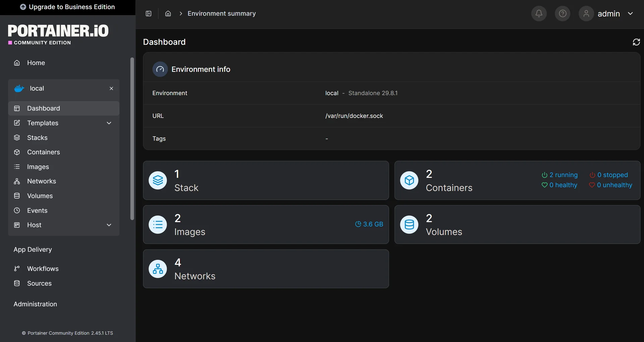Click the Upgrade arrow icon in the banner
The width and height of the screenshot is (644, 342).
(23, 7)
